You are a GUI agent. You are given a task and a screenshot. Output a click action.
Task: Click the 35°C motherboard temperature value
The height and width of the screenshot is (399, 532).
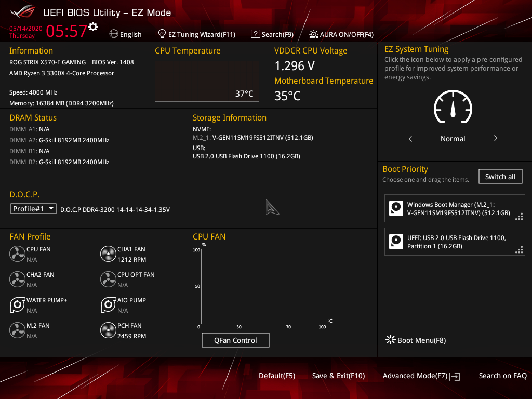(287, 96)
